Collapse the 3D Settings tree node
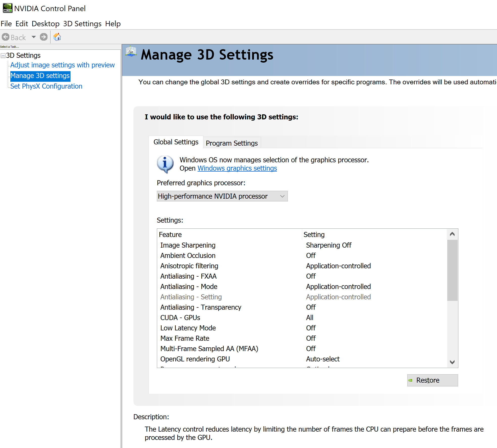This screenshot has width=497, height=448. pos(3,56)
